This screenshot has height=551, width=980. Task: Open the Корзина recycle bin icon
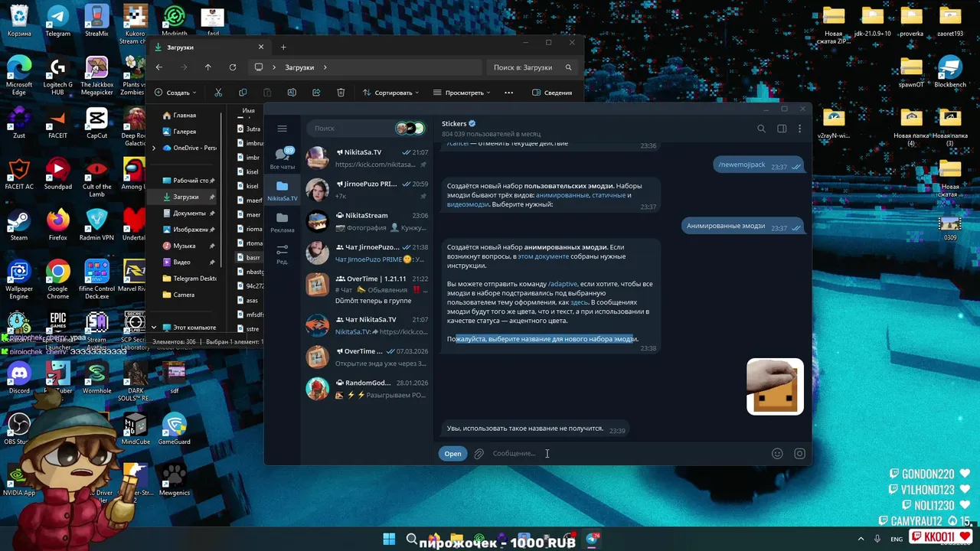point(19,21)
